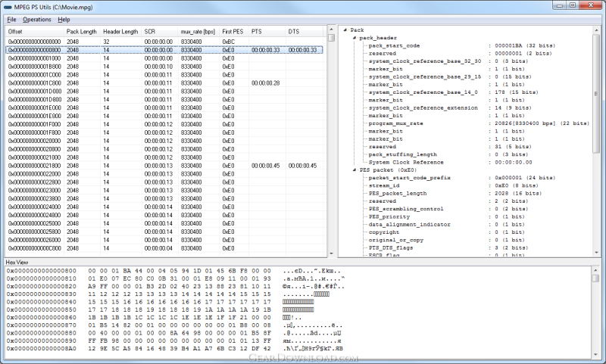This screenshot has height=364, width=606.
Task: Click the hex view scrollbar down arrow
Action: [595, 355]
